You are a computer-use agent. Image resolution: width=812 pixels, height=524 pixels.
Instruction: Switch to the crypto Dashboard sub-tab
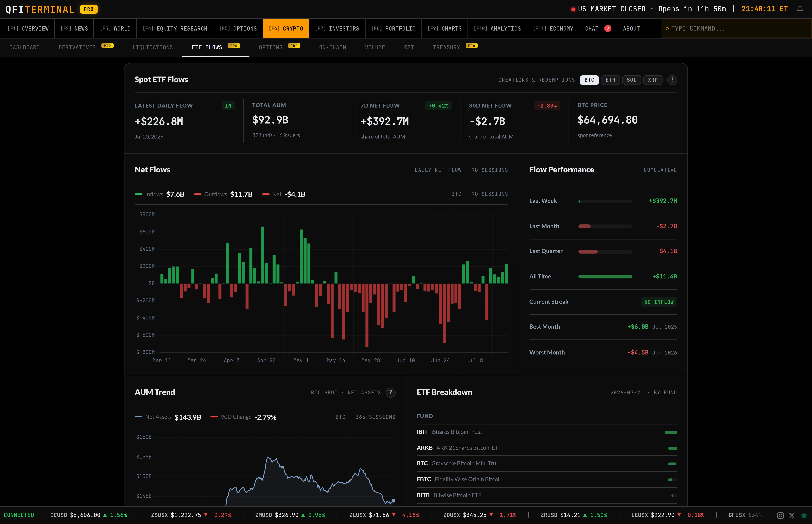pyautogui.click(x=25, y=48)
